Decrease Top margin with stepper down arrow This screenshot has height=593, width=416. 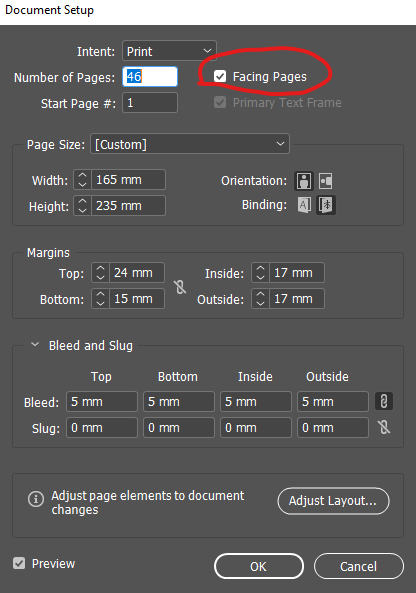point(100,277)
